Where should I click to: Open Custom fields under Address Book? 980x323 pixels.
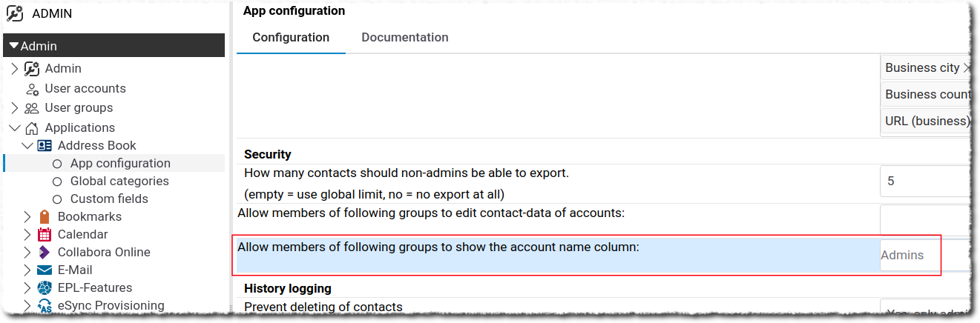point(109,199)
